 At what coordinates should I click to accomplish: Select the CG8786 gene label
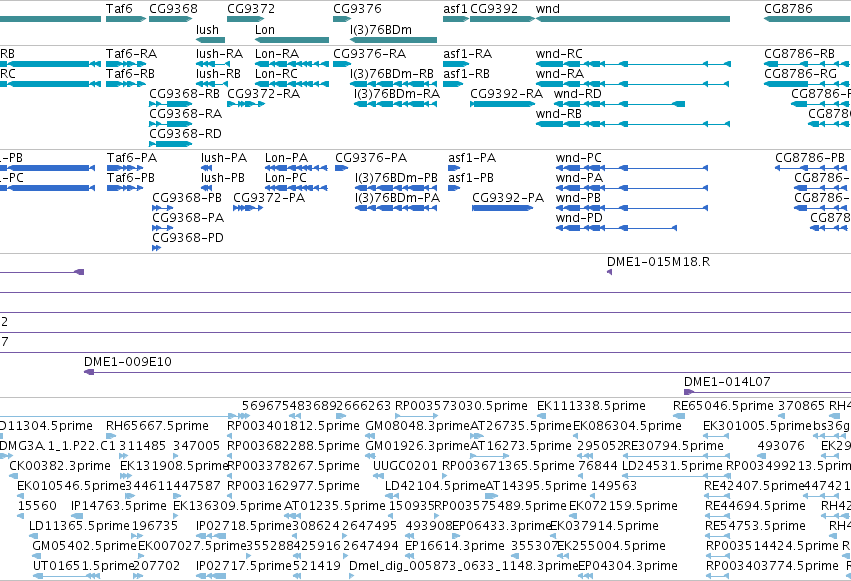click(x=788, y=9)
